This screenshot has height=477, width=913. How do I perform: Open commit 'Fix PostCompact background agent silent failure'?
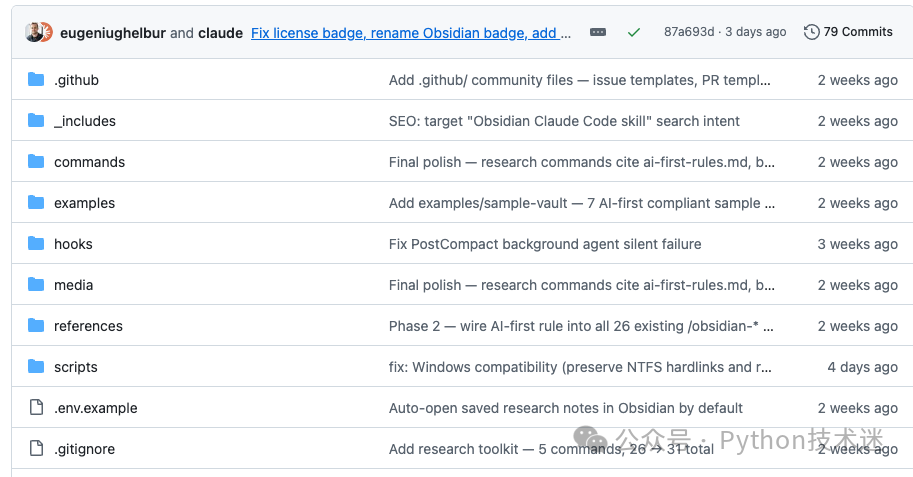545,244
